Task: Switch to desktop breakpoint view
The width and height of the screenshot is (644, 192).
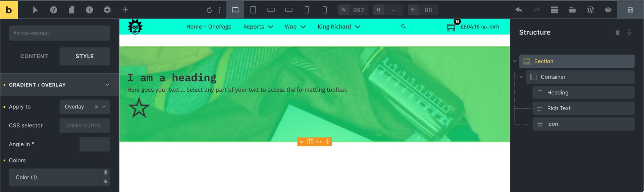Action: [235, 10]
